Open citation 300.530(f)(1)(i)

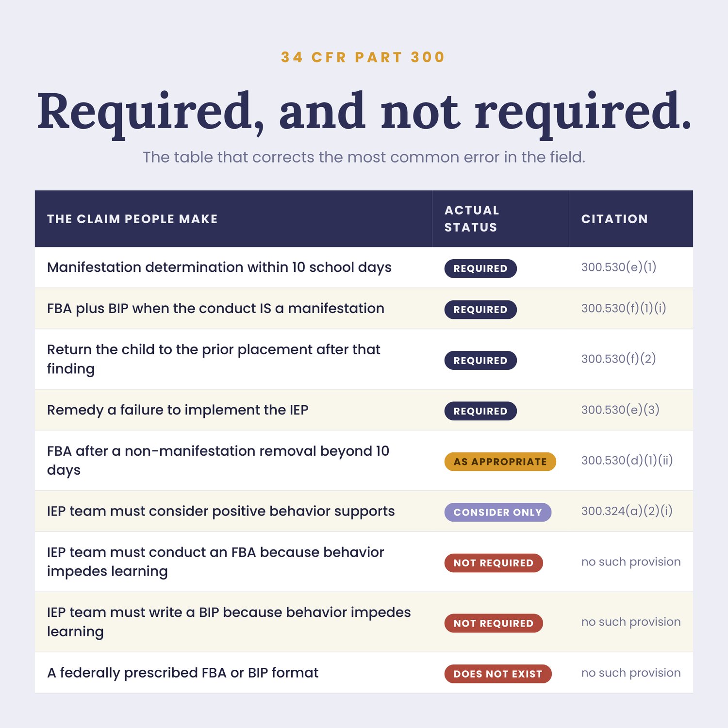click(624, 308)
